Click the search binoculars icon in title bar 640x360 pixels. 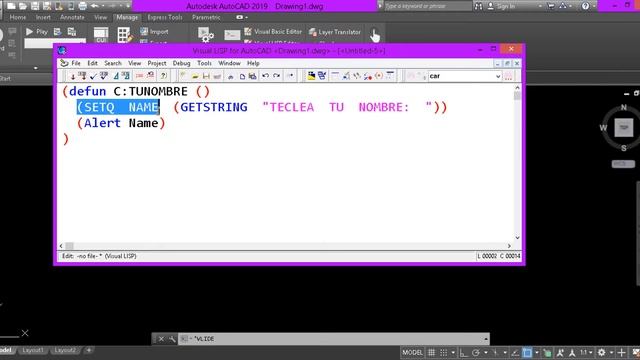(478, 6)
